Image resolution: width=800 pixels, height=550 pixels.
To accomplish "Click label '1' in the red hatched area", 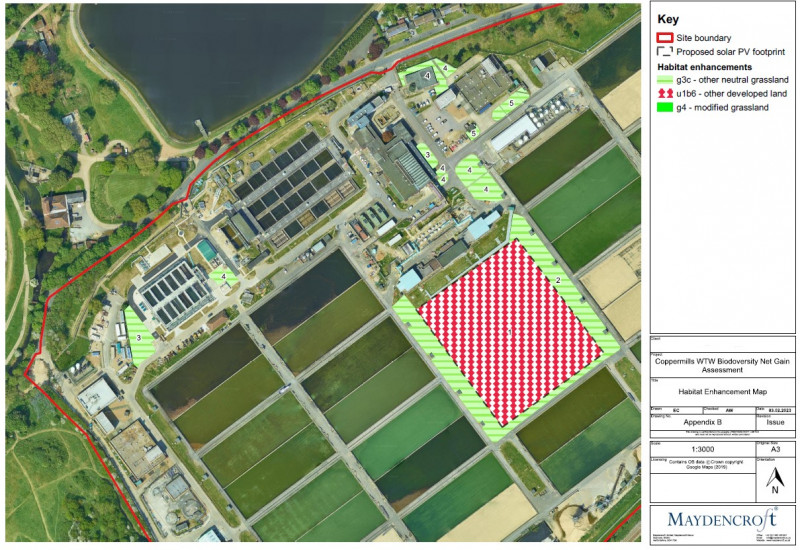I will pos(510,332).
